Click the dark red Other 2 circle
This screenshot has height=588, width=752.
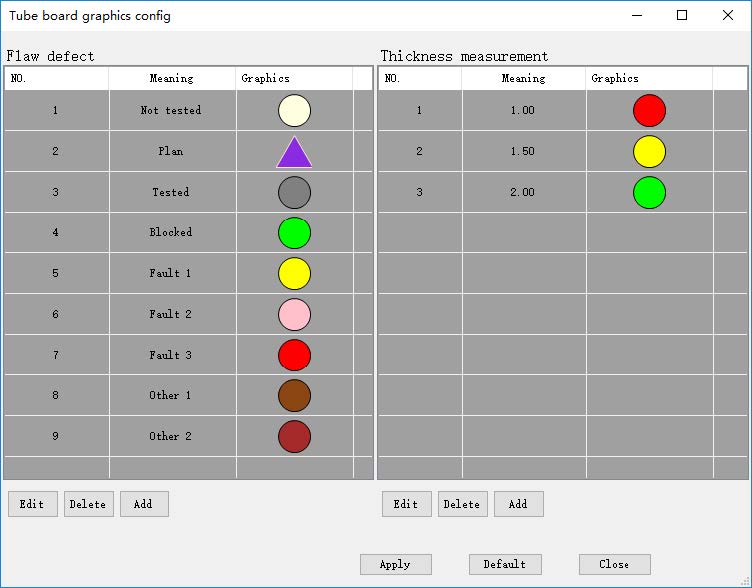294,436
